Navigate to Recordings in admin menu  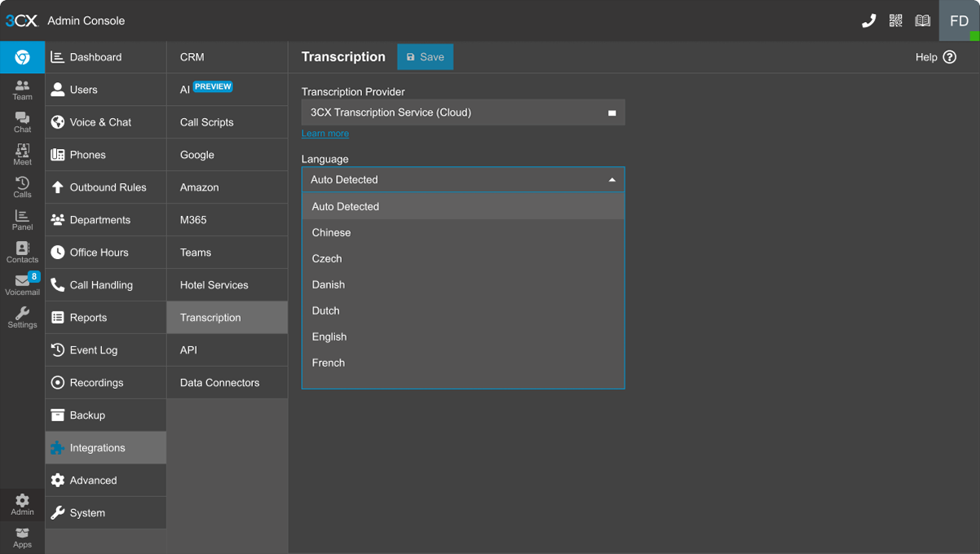point(96,383)
